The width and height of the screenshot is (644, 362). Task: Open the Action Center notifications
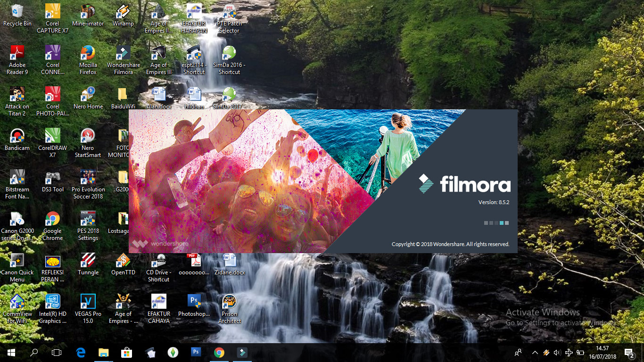(x=629, y=353)
